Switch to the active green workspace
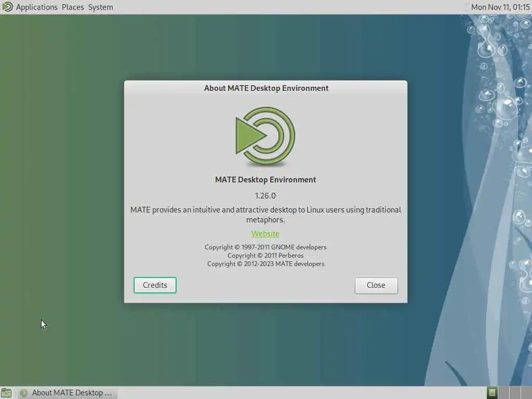This screenshot has width=532, height=399. 492,393
